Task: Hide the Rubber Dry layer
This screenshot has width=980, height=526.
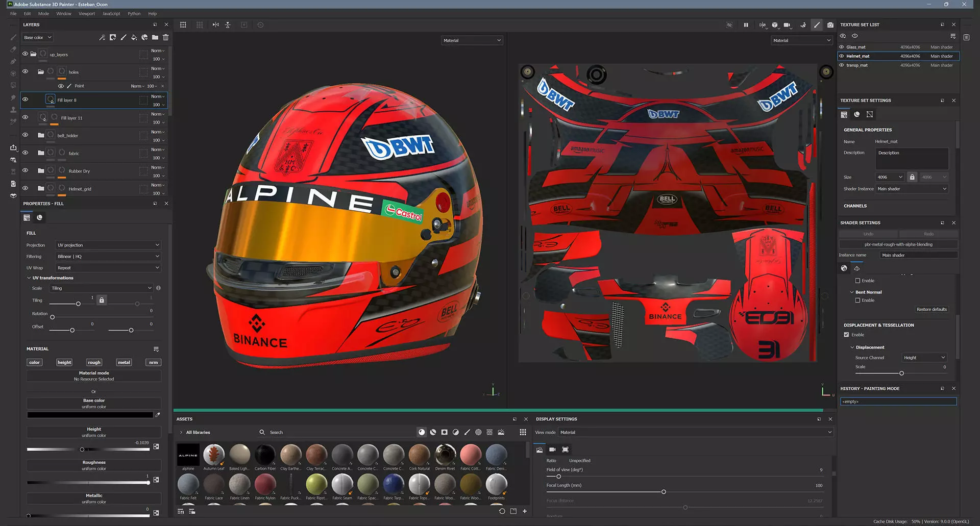Action: pos(25,170)
